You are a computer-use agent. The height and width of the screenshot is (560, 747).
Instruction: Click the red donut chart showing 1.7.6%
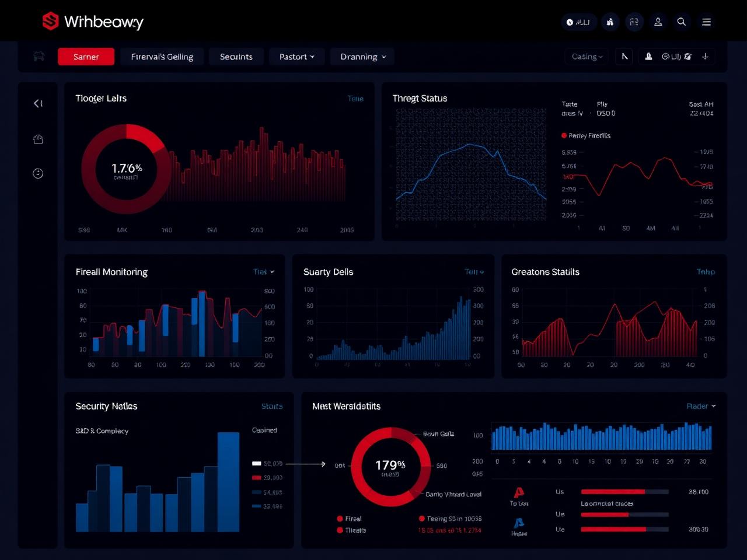click(x=126, y=169)
